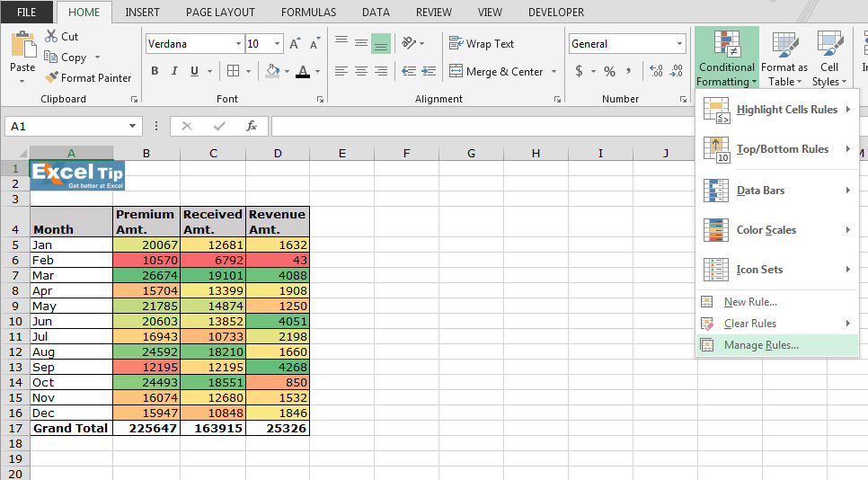Open Cell Styles gallery
The width and height of the screenshot is (868, 480).
point(829,58)
